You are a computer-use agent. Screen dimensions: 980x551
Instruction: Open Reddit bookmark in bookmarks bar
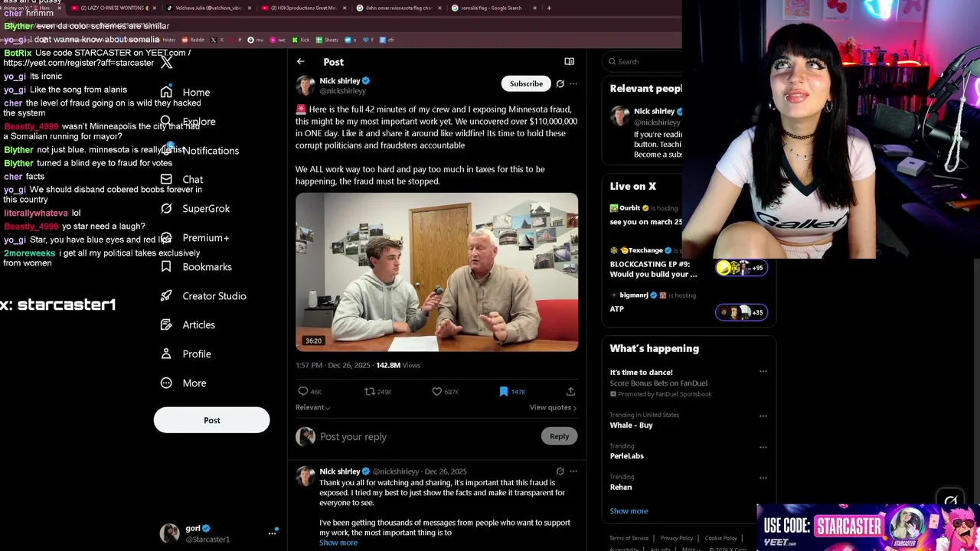coord(194,40)
